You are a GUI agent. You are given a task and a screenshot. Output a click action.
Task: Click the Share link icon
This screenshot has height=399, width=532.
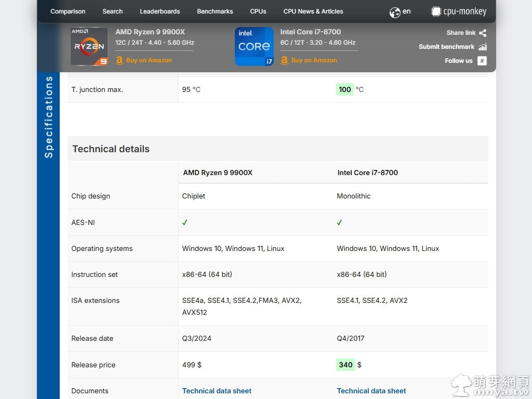pyautogui.click(x=483, y=33)
